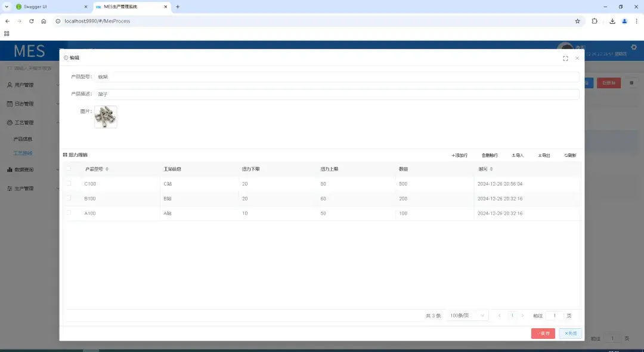
Task: Click the 保存 save button
Action: pyautogui.click(x=543, y=334)
